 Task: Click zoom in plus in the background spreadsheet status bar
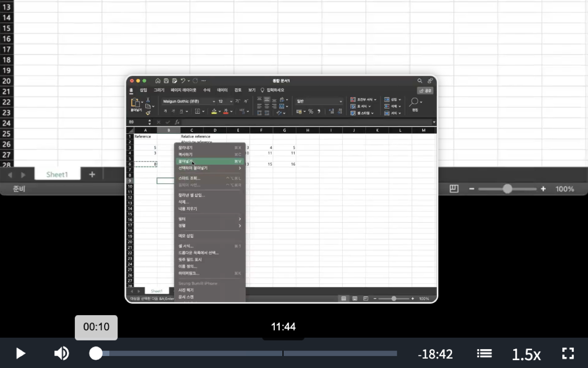coord(543,189)
